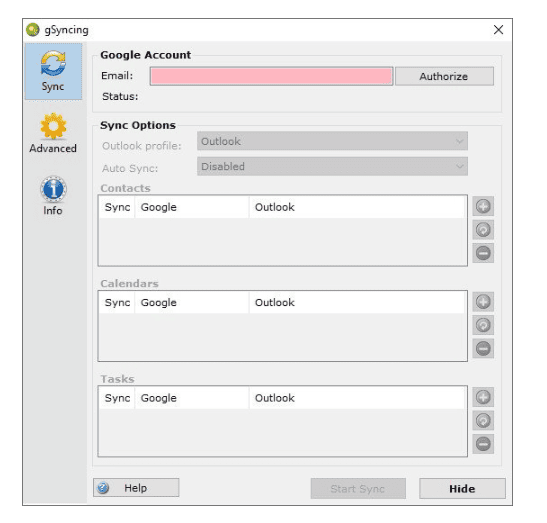Add a new Tasks sync pair

483,397
